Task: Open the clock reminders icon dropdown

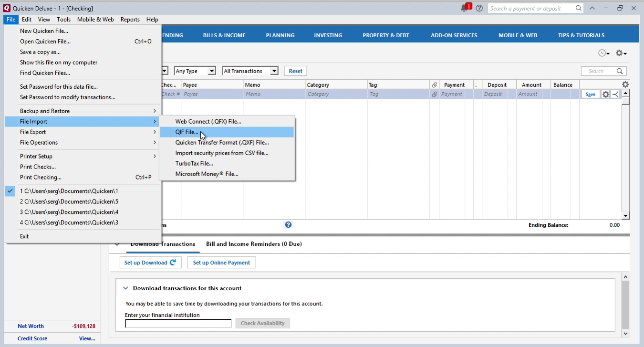Action: tap(604, 53)
